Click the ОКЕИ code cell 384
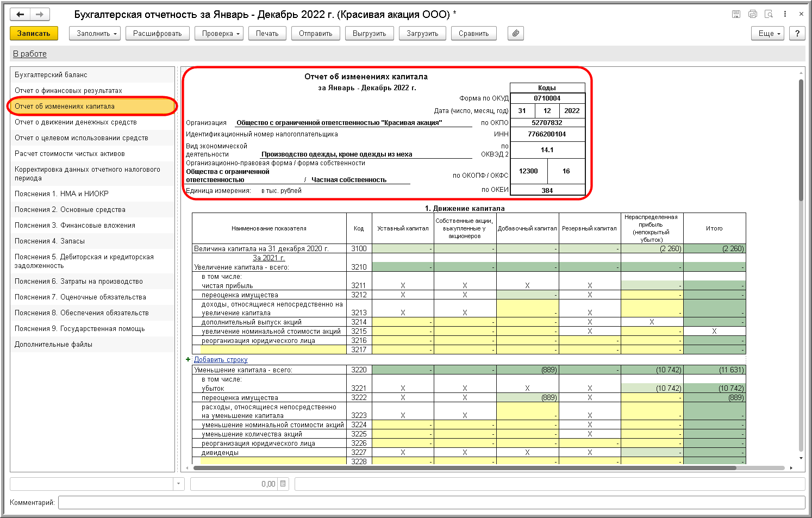 547,191
